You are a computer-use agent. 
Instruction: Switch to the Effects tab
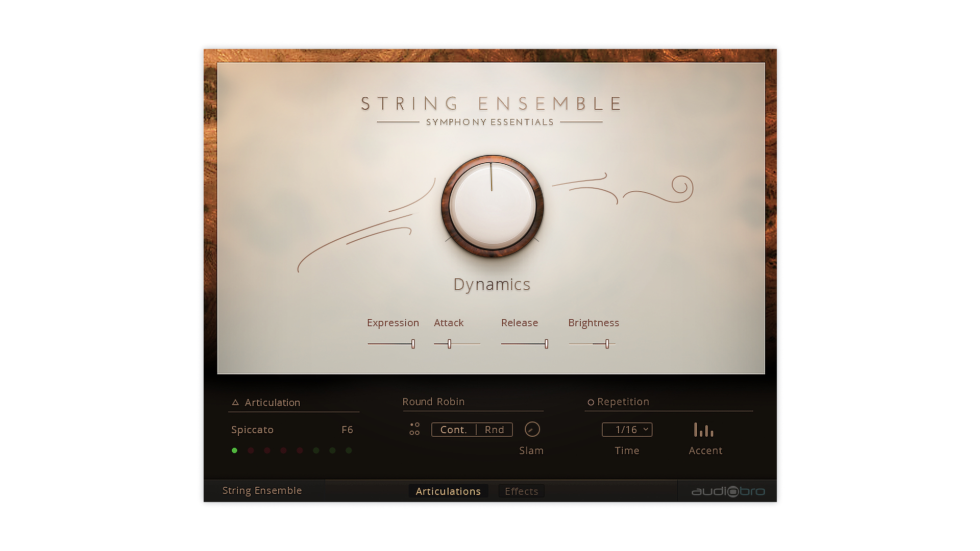click(521, 491)
